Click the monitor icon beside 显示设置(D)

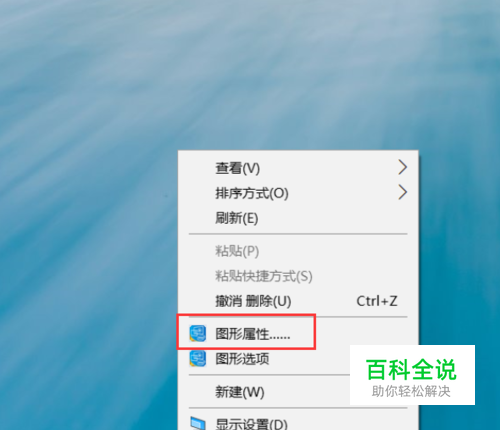pyautogui.click(x=198, y=423)
